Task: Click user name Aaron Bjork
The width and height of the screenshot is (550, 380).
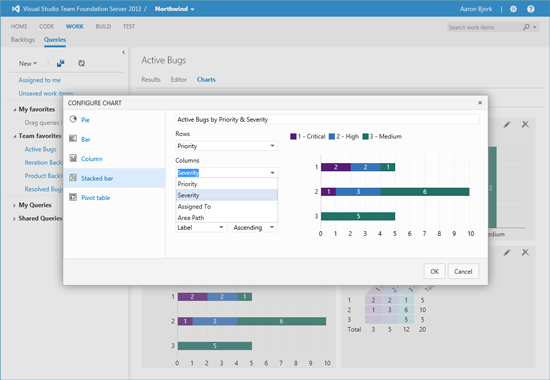Action: 476,9
